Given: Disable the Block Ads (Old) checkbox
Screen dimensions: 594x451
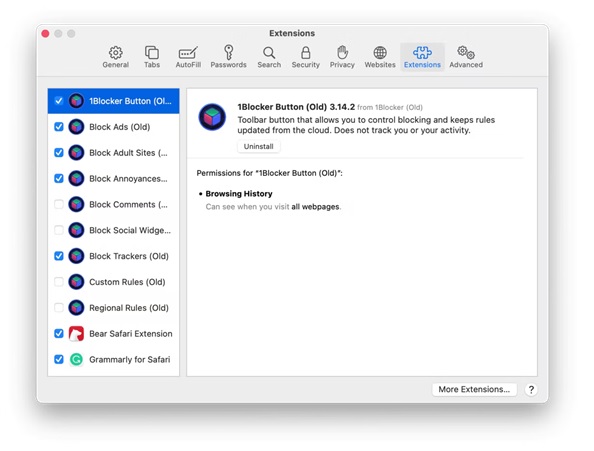Looking at the screenshot, I should (x=59, y=126).
